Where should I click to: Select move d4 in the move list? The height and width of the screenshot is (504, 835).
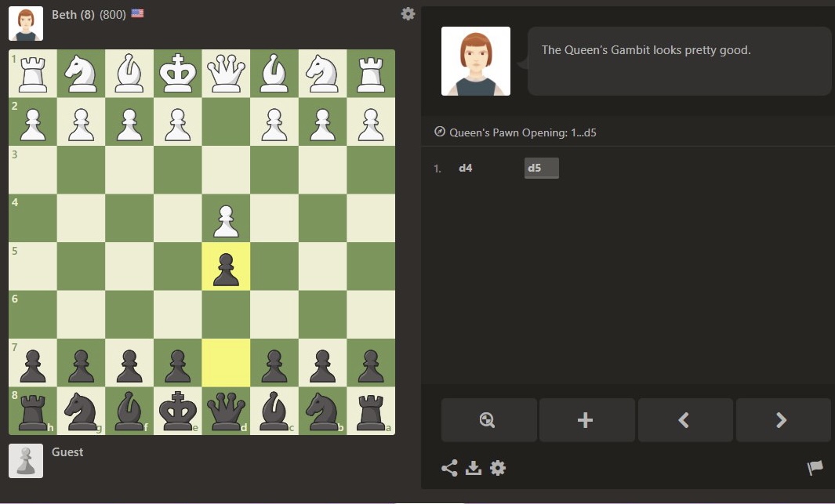click(466, 168)
